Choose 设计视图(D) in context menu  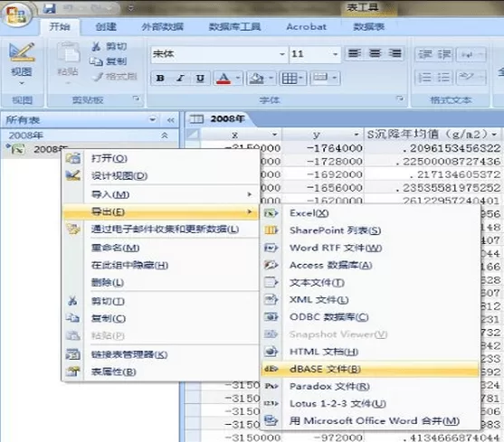click(x=160, y=175)
